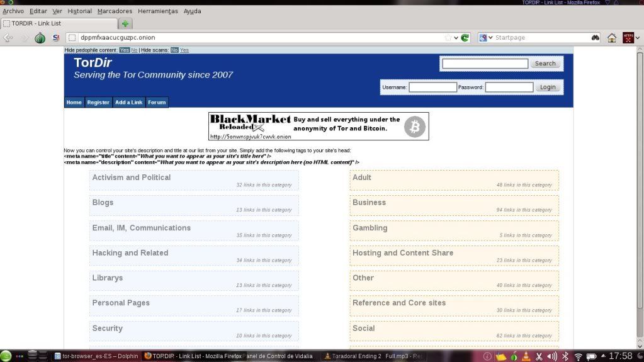Open the Ayuda menu
The image size is (644, 362).
point(192,11)
